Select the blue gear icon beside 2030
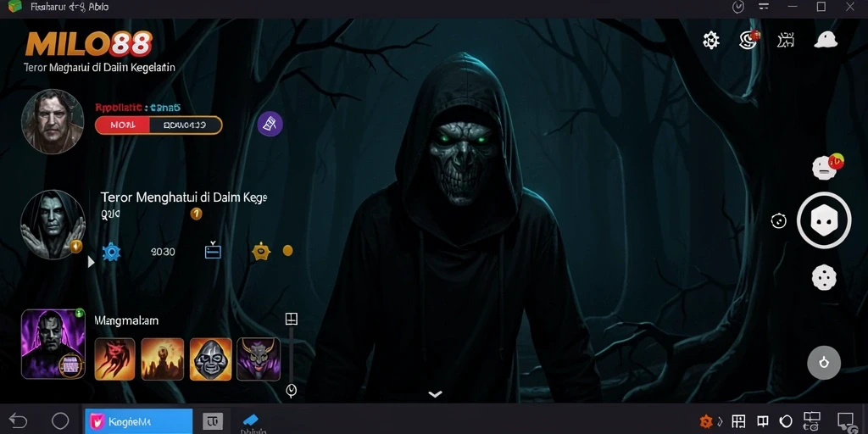The image size is (868, 434). (x=111, y=252)
